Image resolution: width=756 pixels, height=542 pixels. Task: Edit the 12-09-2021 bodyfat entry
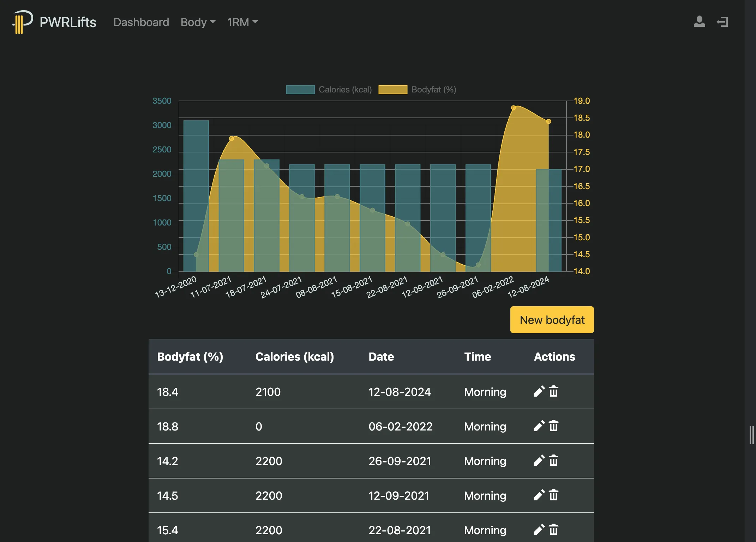tap(539, 495)
